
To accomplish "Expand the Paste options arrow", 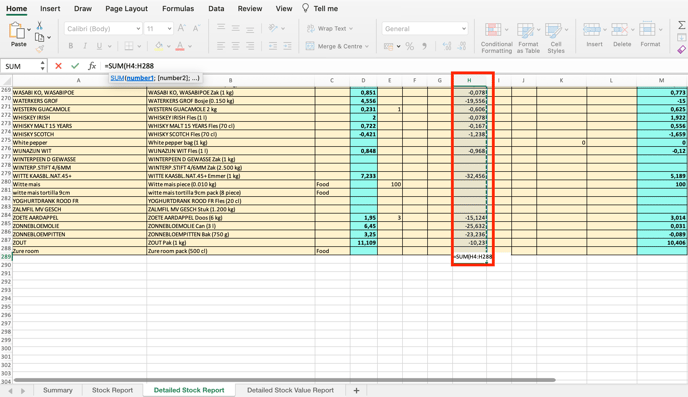I will [x=29, y=30].
